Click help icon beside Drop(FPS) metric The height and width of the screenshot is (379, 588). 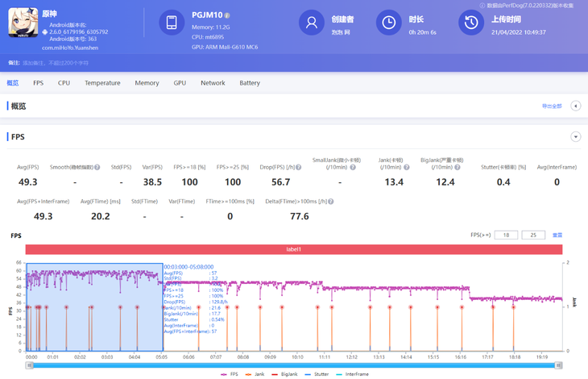(298, 168)
